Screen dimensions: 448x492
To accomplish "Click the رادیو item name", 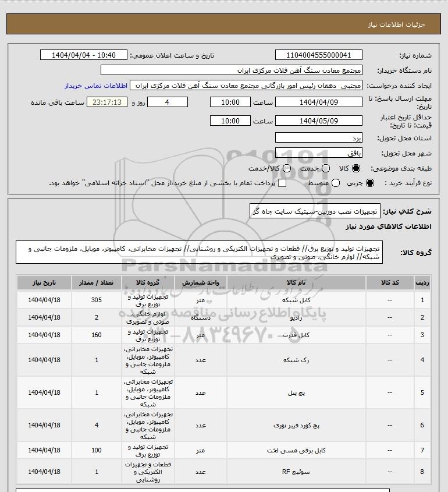I will (296, 318).
